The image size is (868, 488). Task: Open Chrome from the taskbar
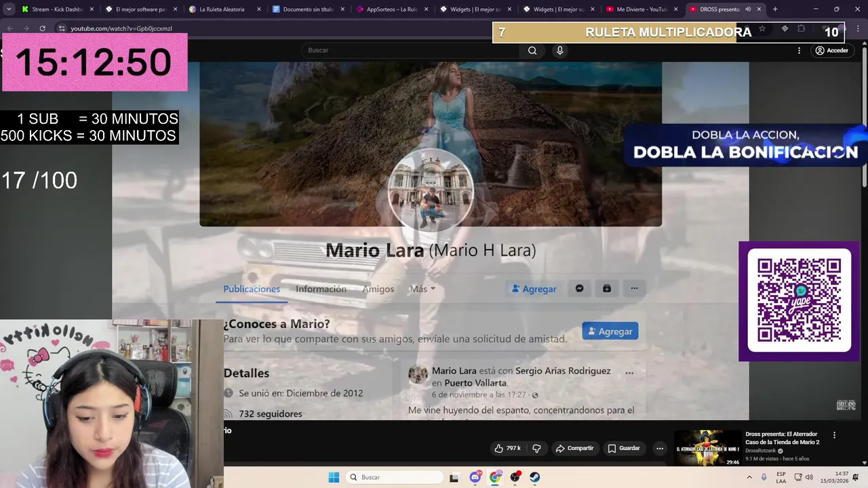(x=495, y=477)
